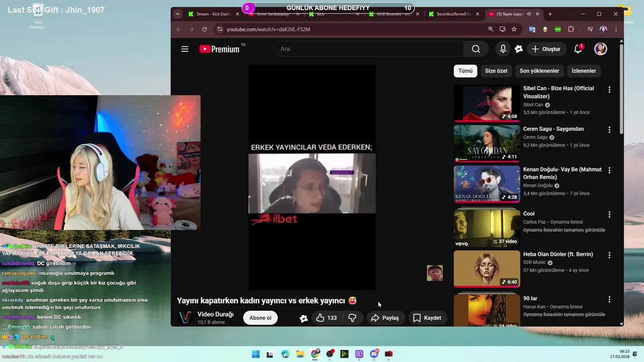Mute the YouTube tab audio icon
644x362 pixels.
pyautogui.click(x=529, y=14)
